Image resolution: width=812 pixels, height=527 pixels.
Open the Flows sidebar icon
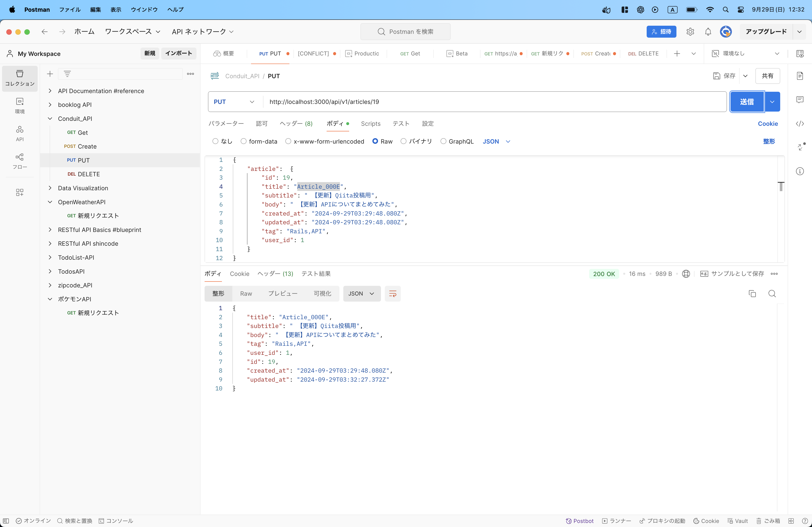pyautogui.click(x=20, y=161)
